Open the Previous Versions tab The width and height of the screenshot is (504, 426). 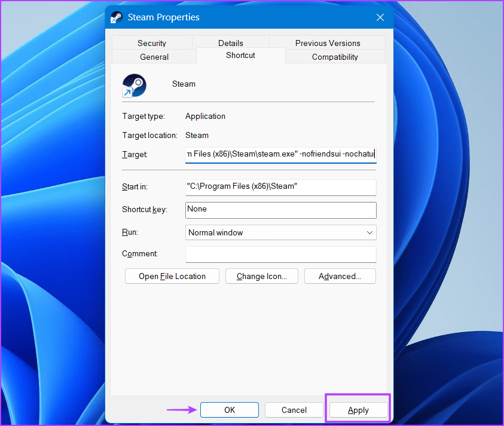tap(328, 43)
